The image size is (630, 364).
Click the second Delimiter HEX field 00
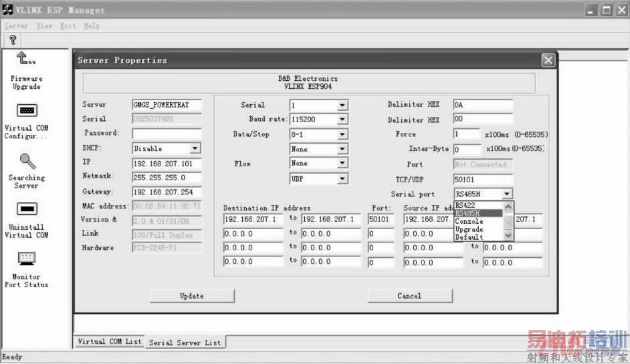point(483,119)
